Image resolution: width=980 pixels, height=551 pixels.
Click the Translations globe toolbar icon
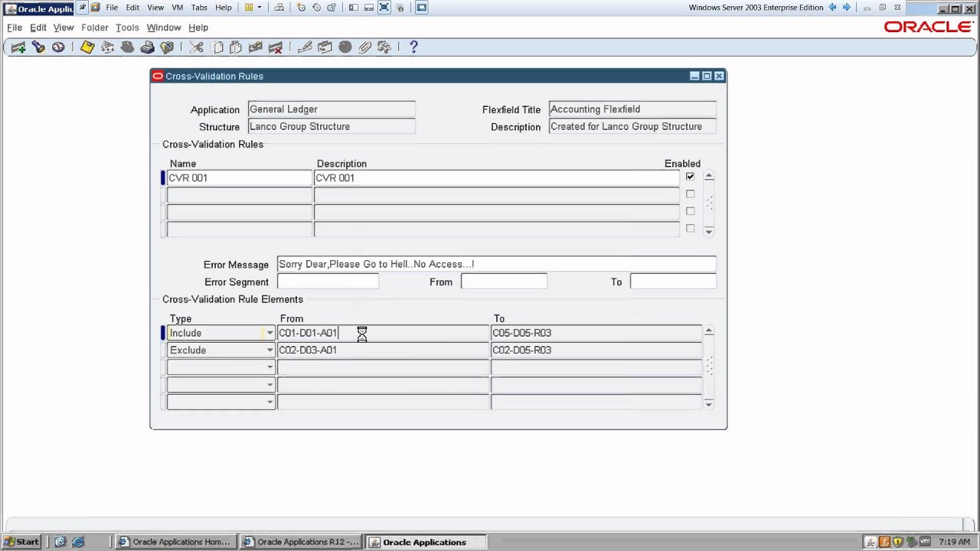point(345,47)
